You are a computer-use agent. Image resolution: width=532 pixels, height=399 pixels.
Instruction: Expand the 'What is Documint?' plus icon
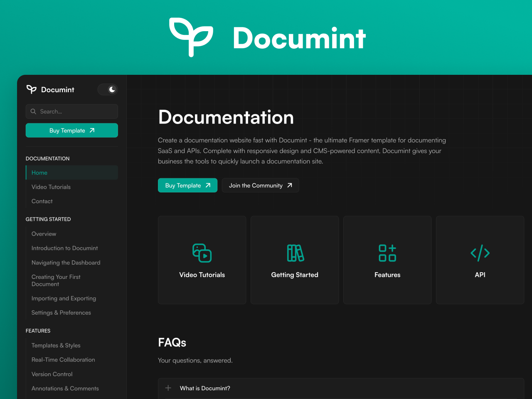(168, 388)
